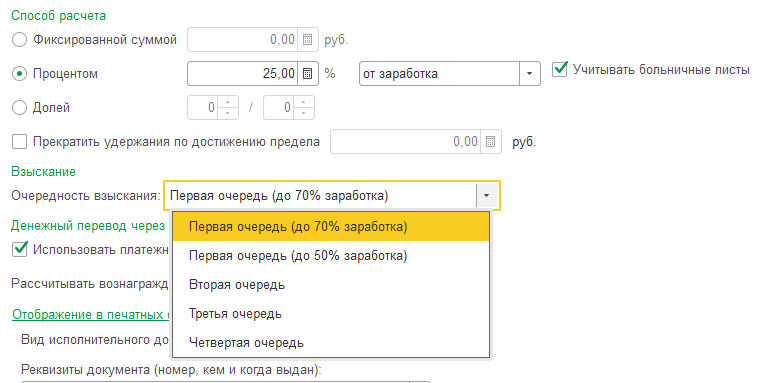
Task: Increase first share numerator spinner
Action: pyautogui.click(x=228, y=102)
